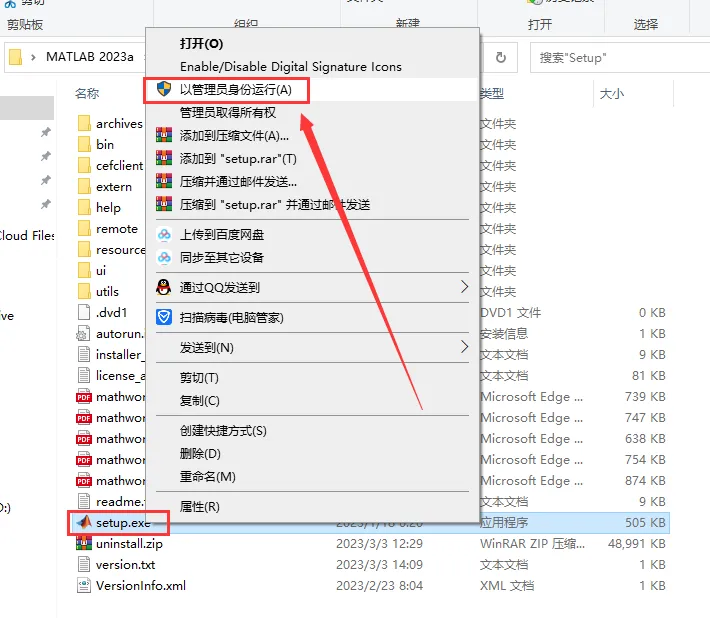710x618 pixels.
Task: Click the autorun file gear icon
Action: pyautogui.click(x=83, y=334)
